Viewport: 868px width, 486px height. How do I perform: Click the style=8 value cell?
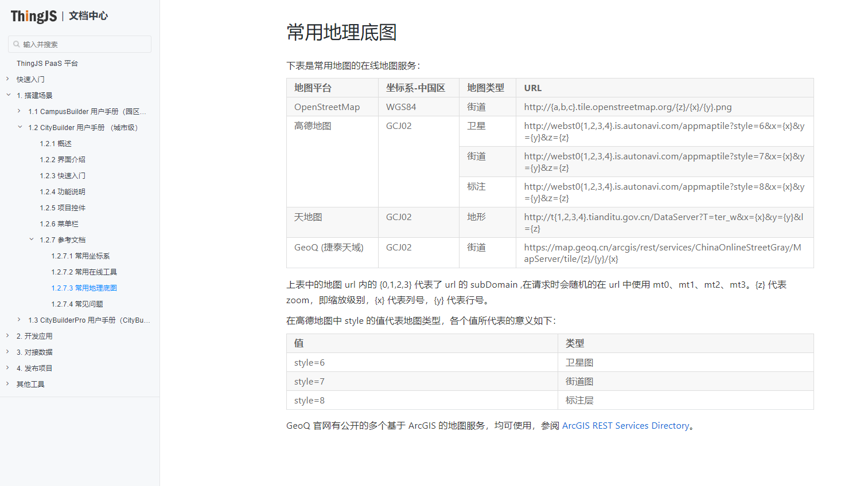422,400
